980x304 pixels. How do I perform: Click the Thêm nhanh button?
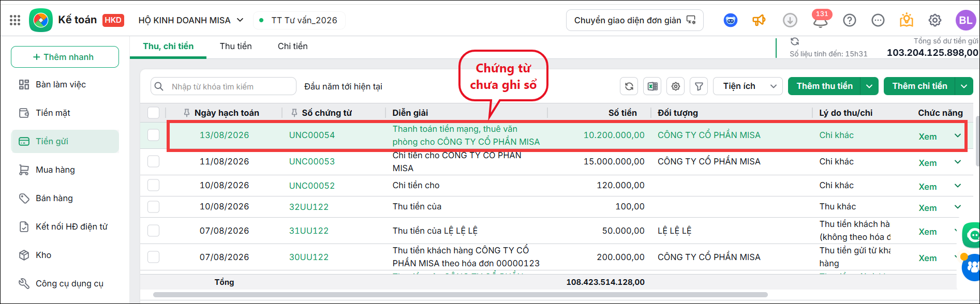tap(65, 57)
